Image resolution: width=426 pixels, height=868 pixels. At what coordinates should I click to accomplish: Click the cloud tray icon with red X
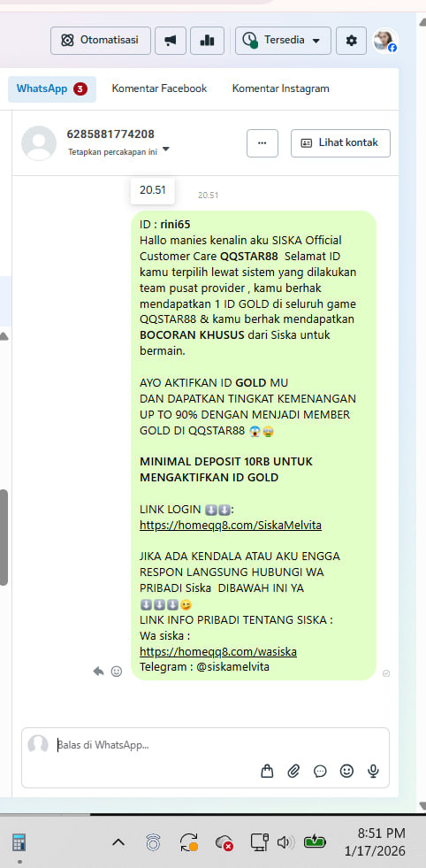(224, 842)
